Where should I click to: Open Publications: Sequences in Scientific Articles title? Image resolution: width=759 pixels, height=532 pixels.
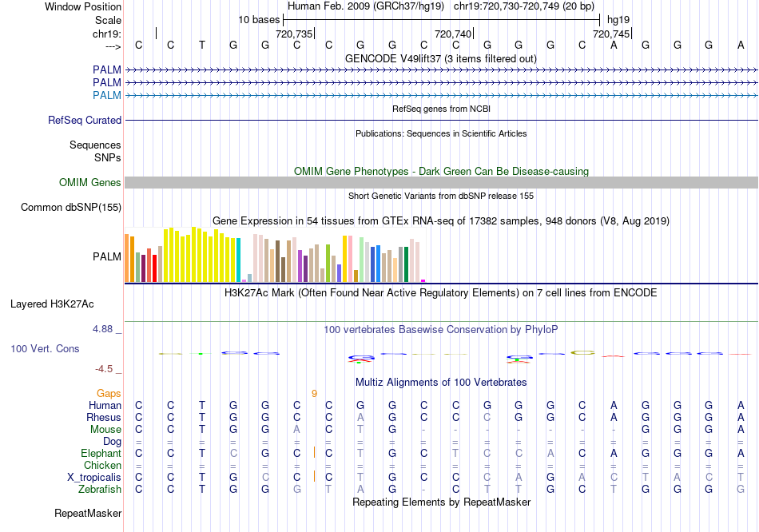coord(441,133)
